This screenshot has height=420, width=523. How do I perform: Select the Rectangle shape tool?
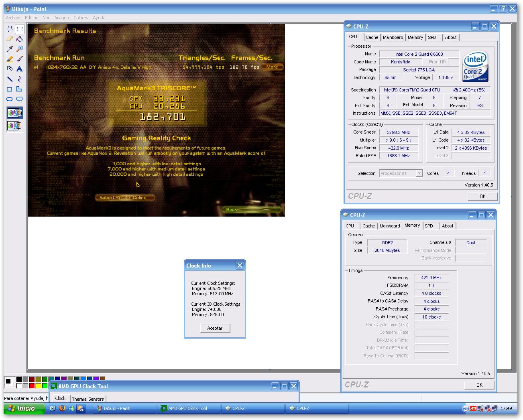click(10, 89)
